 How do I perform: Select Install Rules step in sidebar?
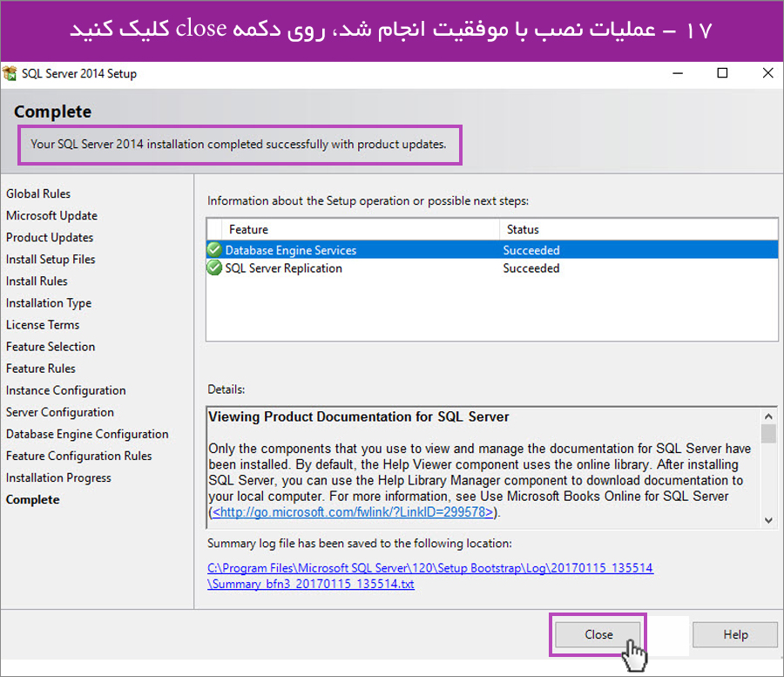[x=37, y=281]
